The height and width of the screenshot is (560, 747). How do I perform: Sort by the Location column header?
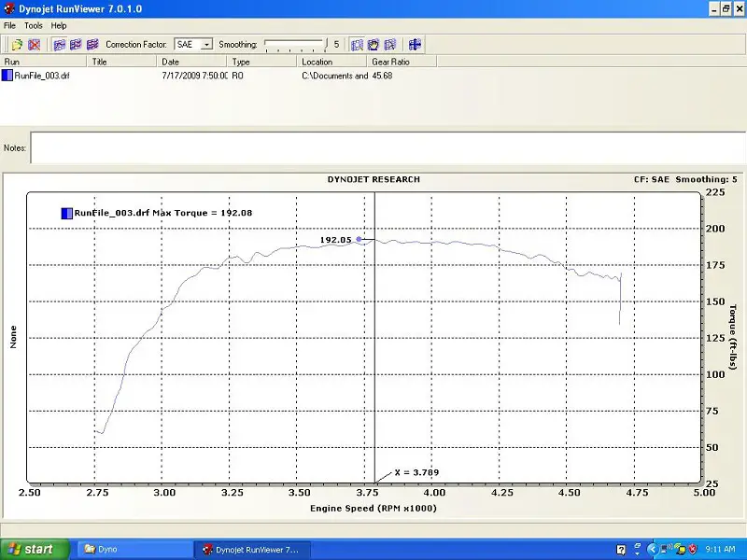(331, 62)
